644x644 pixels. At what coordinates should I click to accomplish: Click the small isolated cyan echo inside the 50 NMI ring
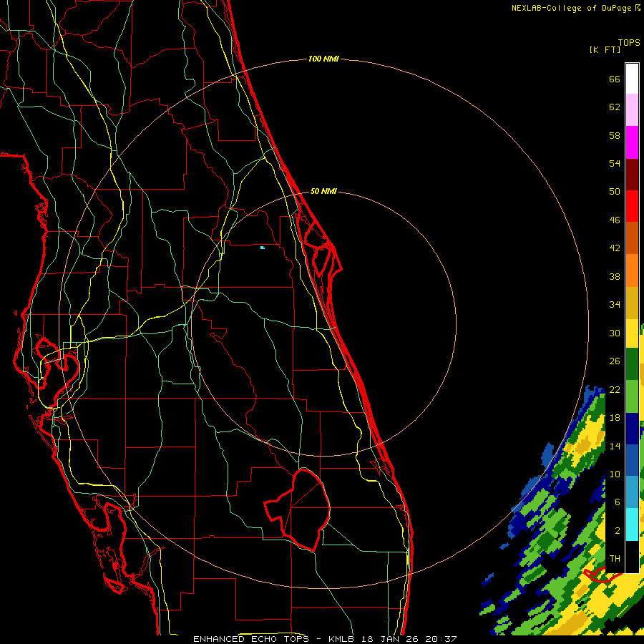pyautogui.click(x=263, y=248)
